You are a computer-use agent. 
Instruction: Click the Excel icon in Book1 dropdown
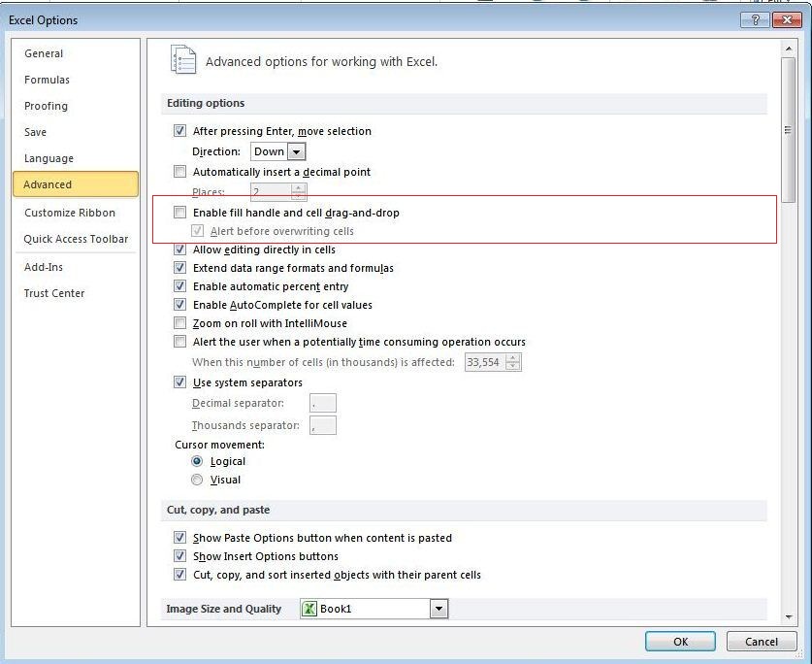[x=309, y=609]
